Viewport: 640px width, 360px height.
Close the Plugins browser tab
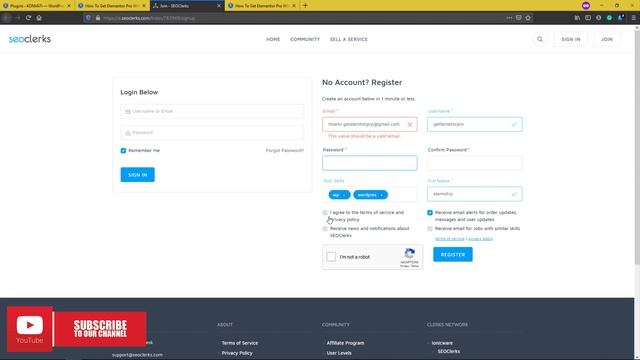point(69,6)
